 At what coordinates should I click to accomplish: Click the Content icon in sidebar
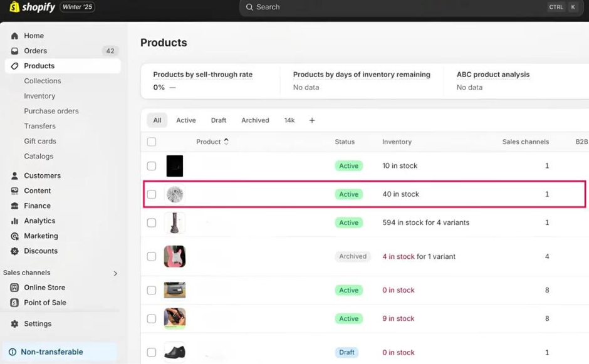pyautogui.click(x=14, y=190)
